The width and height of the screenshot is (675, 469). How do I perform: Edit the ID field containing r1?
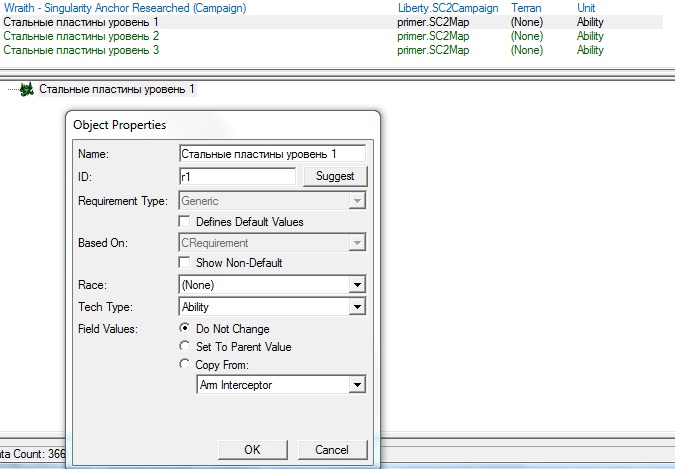(x=237, y=177)
